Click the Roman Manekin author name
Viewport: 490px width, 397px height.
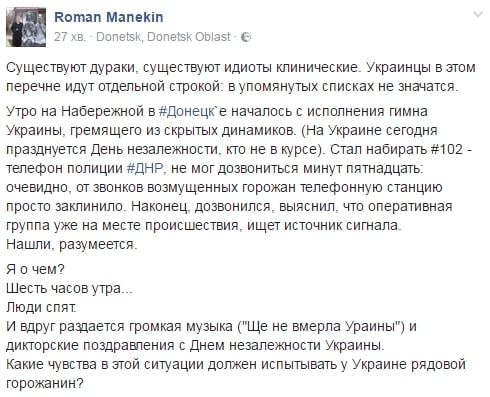tap(109, 17)
